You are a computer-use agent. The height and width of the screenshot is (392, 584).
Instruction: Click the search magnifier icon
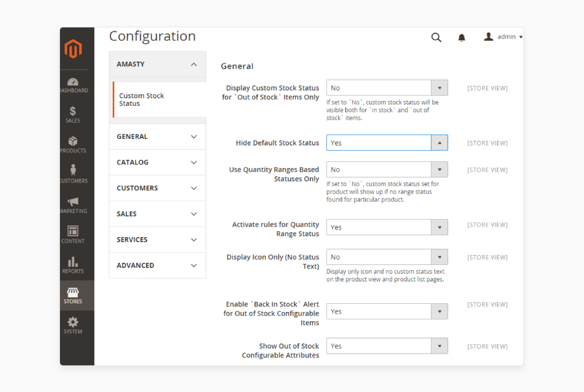[436, 37]
